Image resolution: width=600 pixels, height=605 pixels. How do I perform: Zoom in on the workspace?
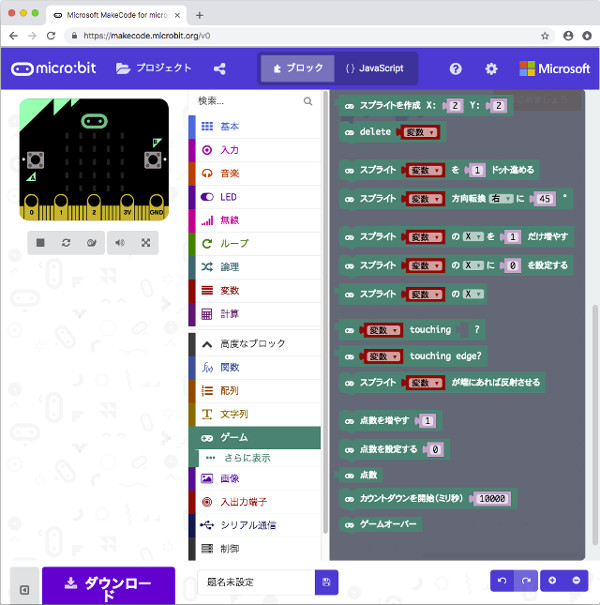(552, 580)
